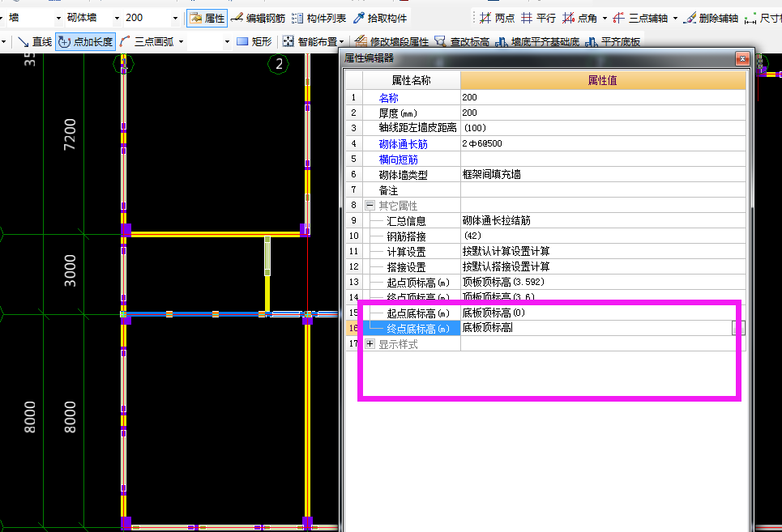Click the 砌体通长筋 property link
The width and height of the screenshot is (782, 532).
(403, 144)
